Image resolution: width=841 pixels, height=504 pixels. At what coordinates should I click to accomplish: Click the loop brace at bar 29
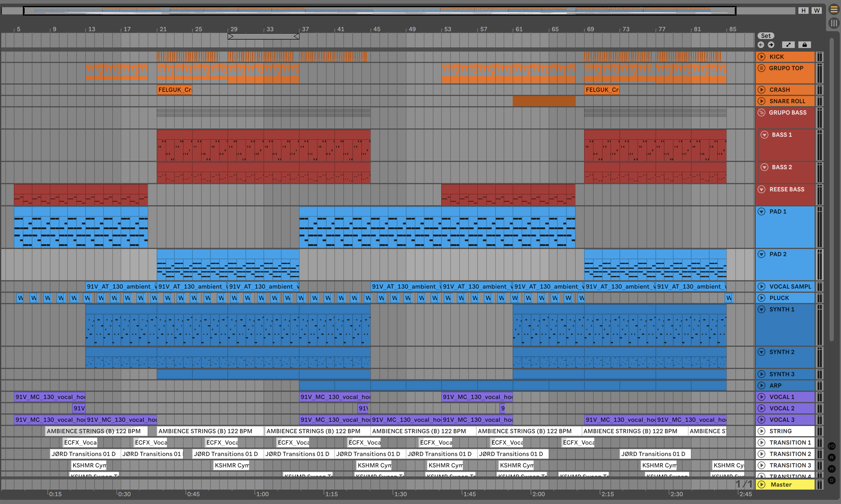263,36
